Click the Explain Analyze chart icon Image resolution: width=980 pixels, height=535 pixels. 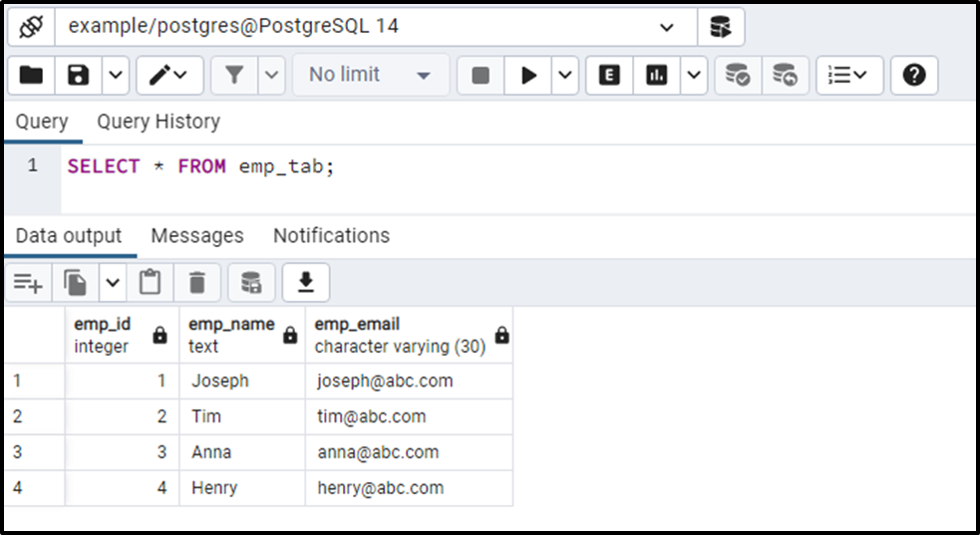coord(656,76)
